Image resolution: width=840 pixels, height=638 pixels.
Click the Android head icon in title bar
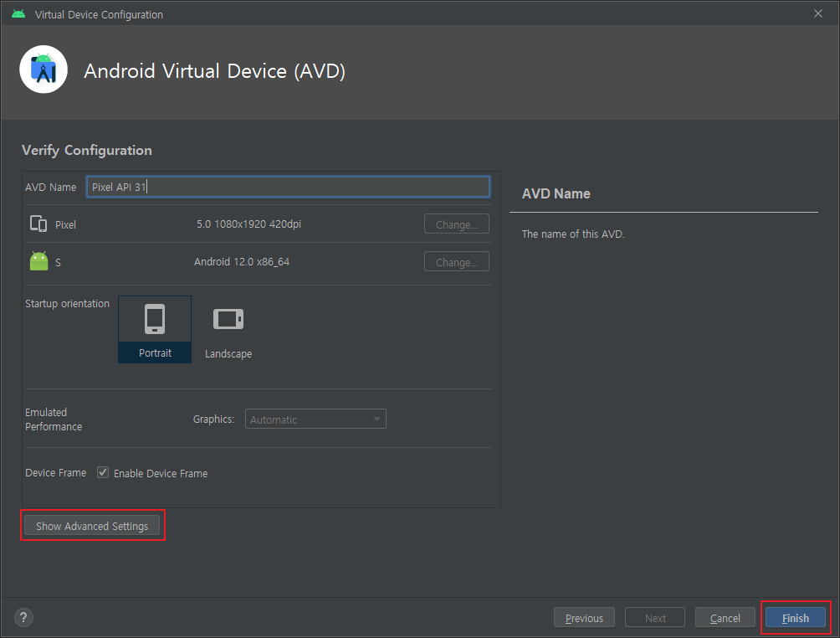18,14
